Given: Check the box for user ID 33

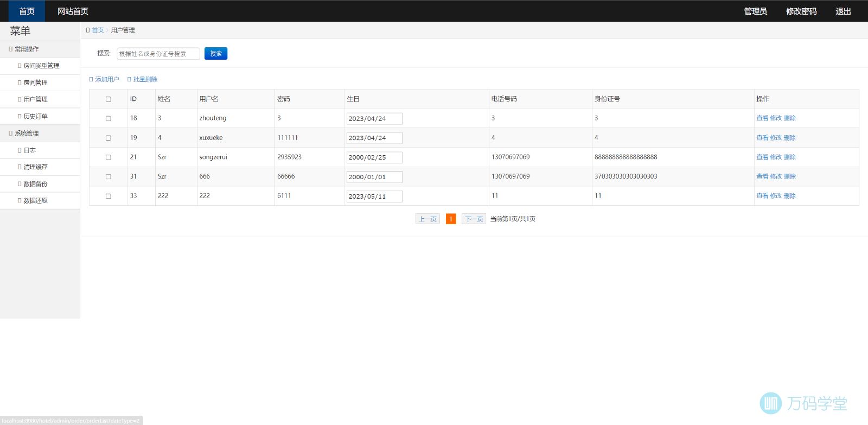Looking at the screenshot, I should [108, 196].
